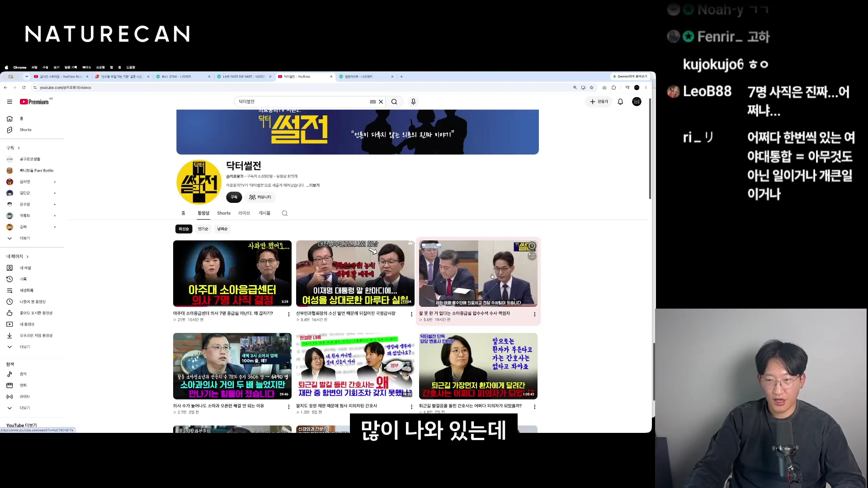Image resolution: width=868 pixels, height=488 pixels.
Task: Switch to channel Shorts tab
Action: click(224, 213)
